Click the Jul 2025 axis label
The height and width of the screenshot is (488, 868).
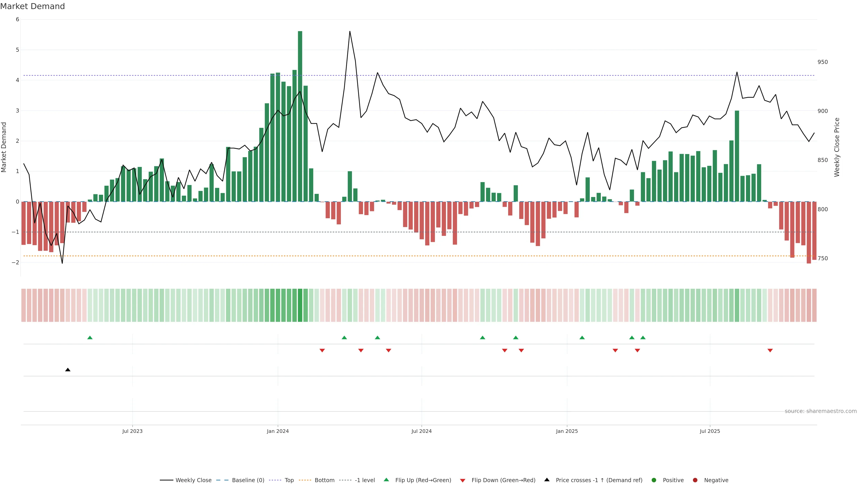[x=710, y=431]
